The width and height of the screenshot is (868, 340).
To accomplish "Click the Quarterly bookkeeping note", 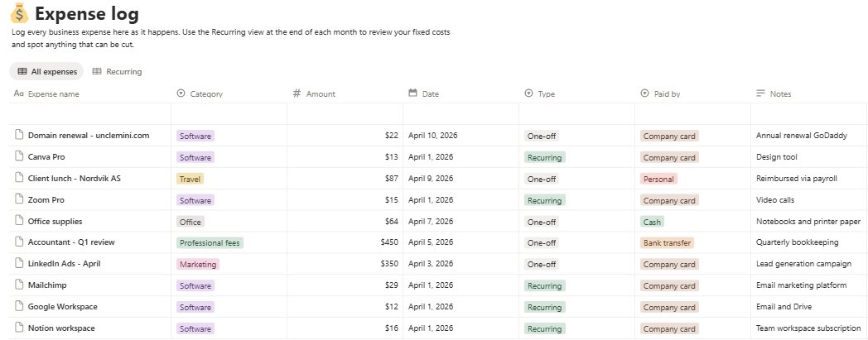I will pos(797,242).
